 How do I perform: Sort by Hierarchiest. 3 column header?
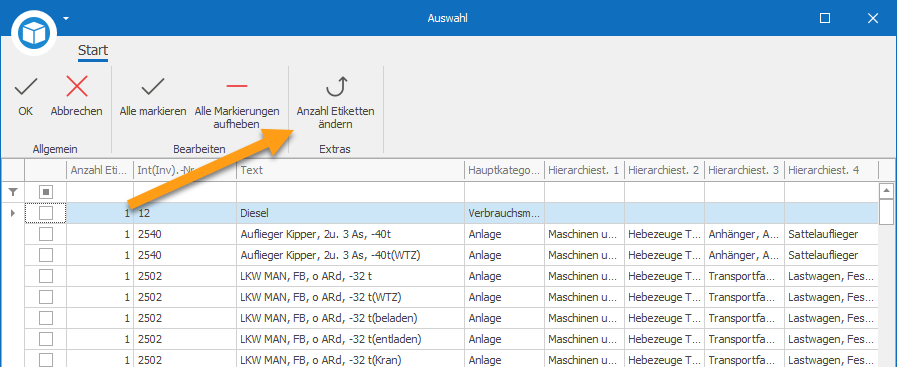[744, 170]
